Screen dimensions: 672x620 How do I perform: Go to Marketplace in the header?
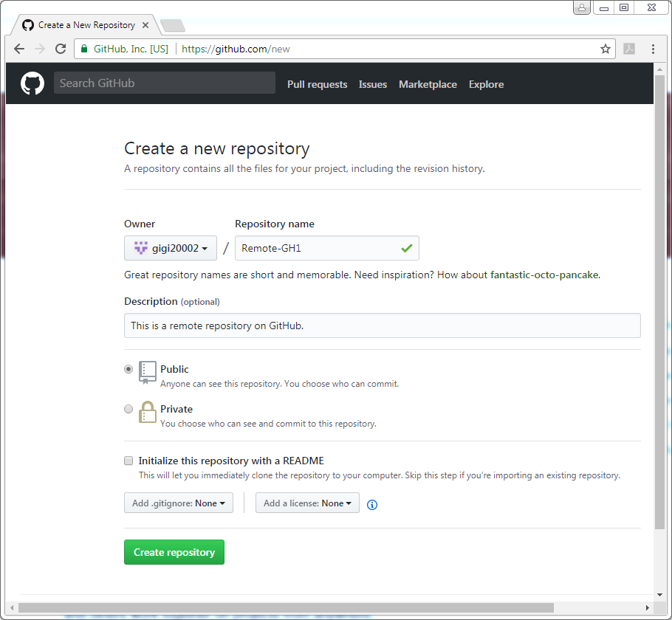tap(428, 84)
